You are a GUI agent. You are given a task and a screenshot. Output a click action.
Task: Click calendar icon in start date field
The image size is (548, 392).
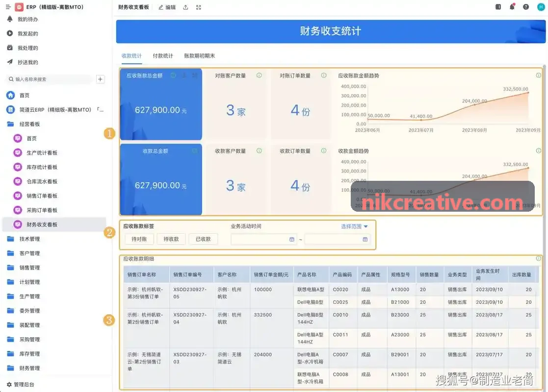292,239
